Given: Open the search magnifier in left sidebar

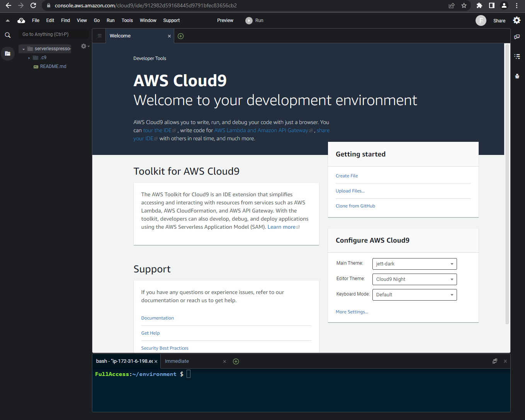Looking at the screenshot, I should [7, 35].
